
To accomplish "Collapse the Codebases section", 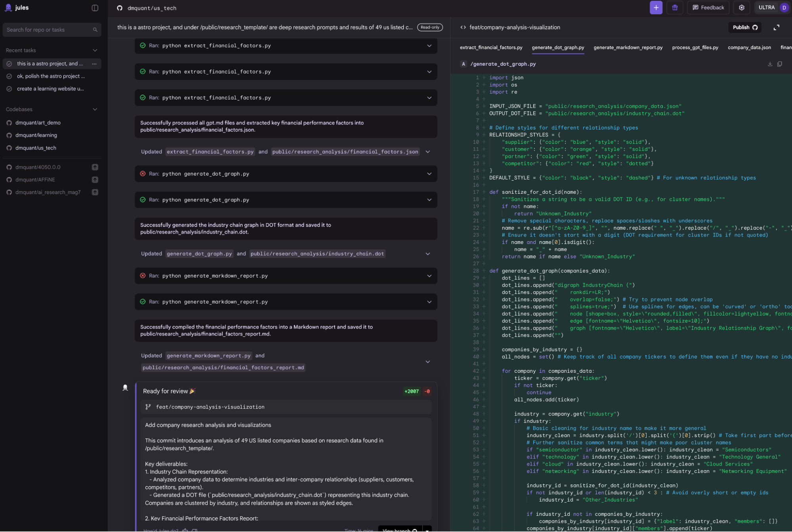I will tap(95, 109).
